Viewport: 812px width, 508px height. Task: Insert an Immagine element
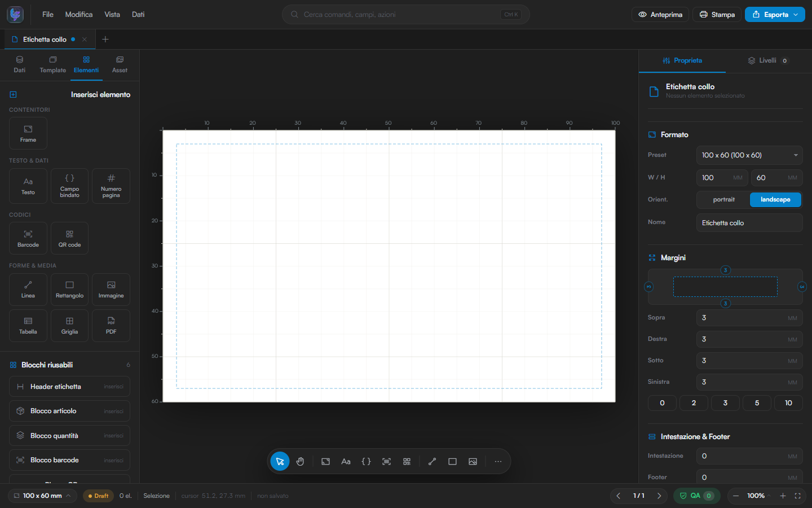[x=111, y=290]
